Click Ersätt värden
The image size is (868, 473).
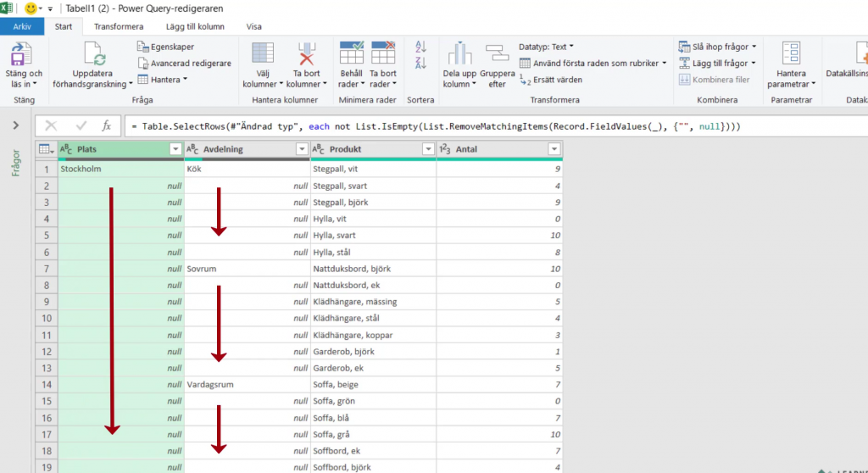pyautogui.click(x=551, y=80)
